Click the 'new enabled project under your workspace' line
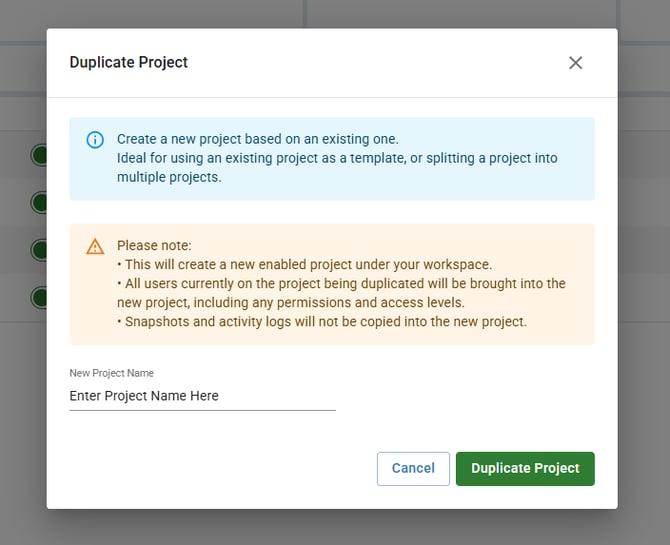Screen dimensions: 670x545 tap(305, 265)
